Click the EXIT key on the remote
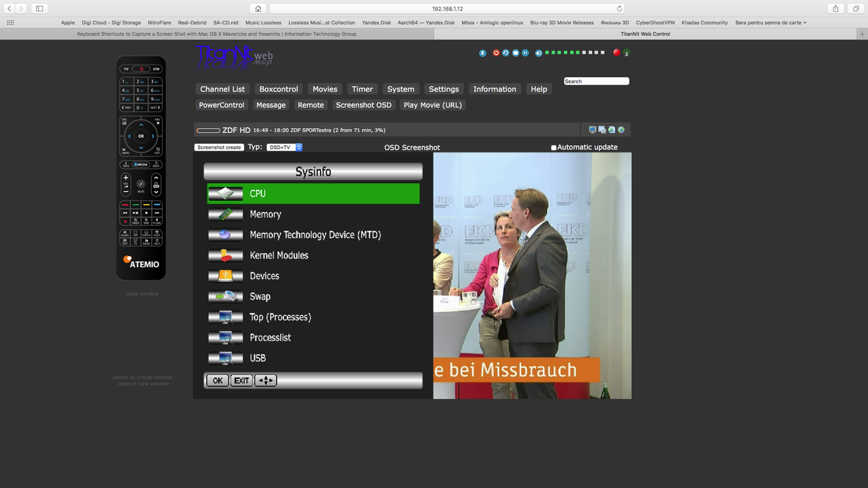 pyautogui.click(x=157, y=150)
